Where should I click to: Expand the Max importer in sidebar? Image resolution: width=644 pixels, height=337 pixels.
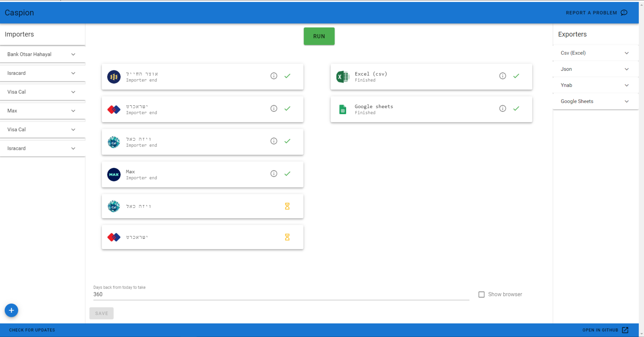click(73, 111)
